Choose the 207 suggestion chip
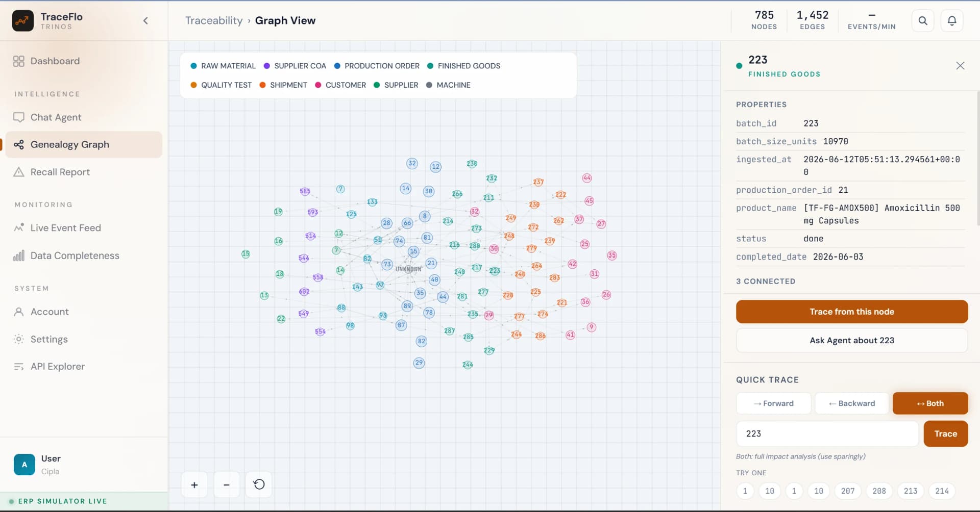 pyautogui.click(x=848, y=491)
